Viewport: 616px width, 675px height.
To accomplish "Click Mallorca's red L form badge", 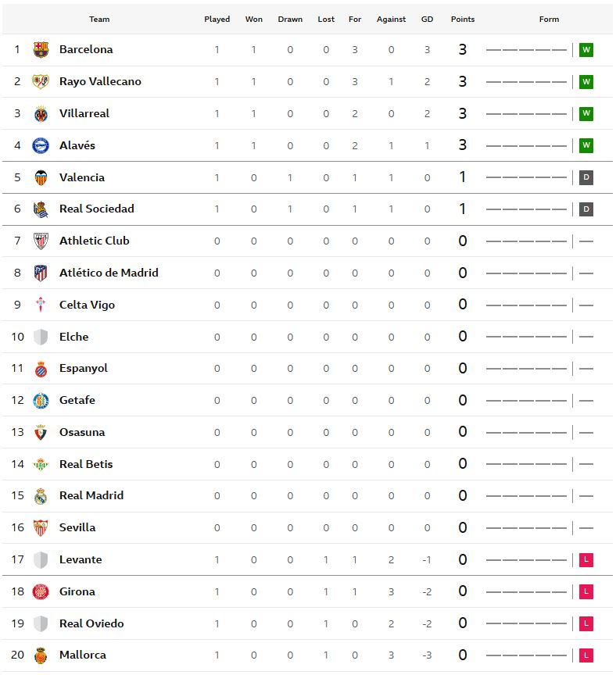I will pyautogui.click(x=586, y=655).
